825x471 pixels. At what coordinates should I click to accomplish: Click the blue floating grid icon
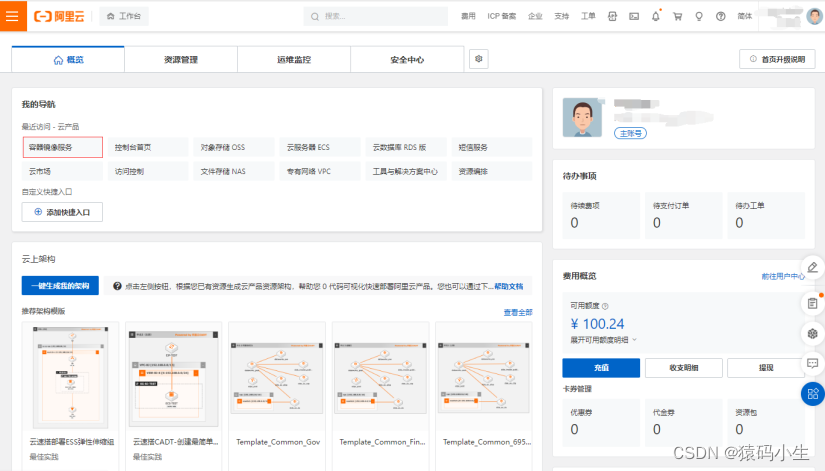812,394
